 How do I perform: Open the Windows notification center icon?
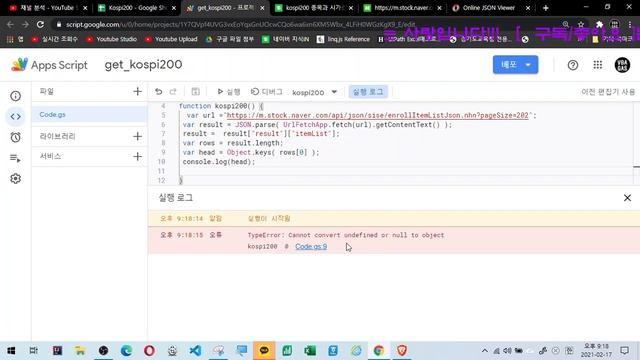click(x=624, y=351)
